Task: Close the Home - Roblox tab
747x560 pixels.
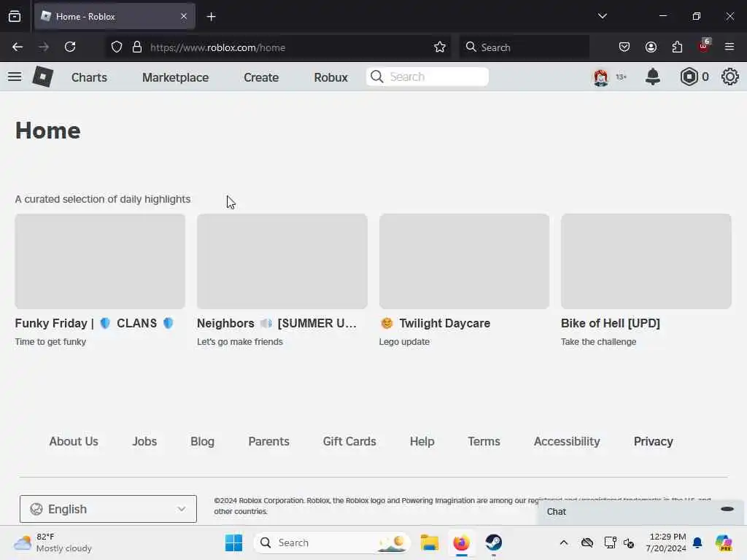Action: (x=184, y=16)
